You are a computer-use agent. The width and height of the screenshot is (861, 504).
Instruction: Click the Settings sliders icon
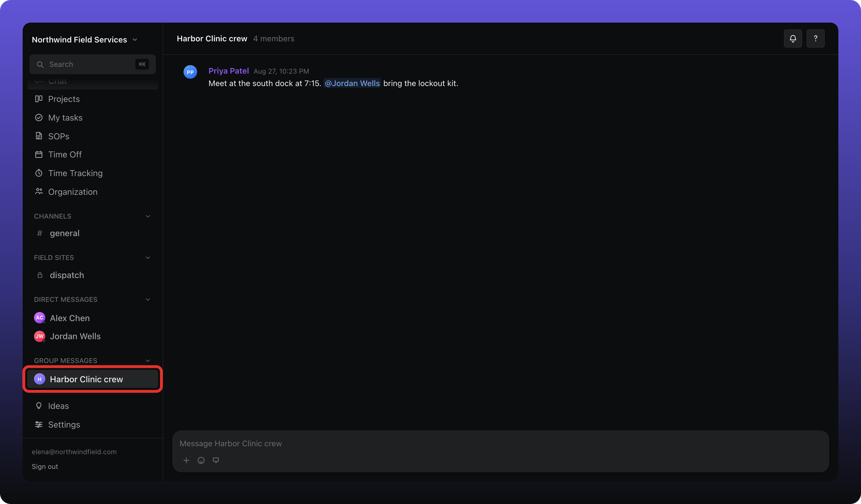(39, 424)
